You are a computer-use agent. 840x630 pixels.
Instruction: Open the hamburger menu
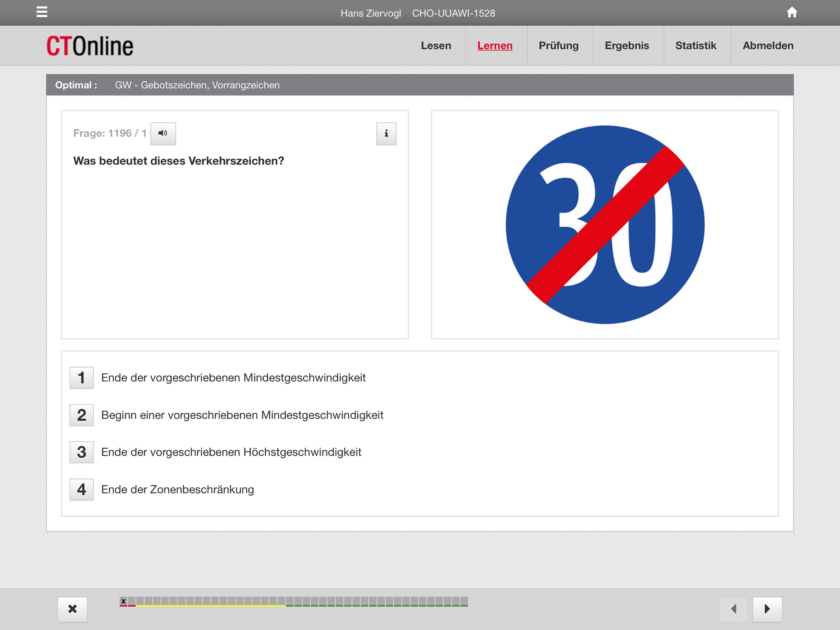pos(42,12)
